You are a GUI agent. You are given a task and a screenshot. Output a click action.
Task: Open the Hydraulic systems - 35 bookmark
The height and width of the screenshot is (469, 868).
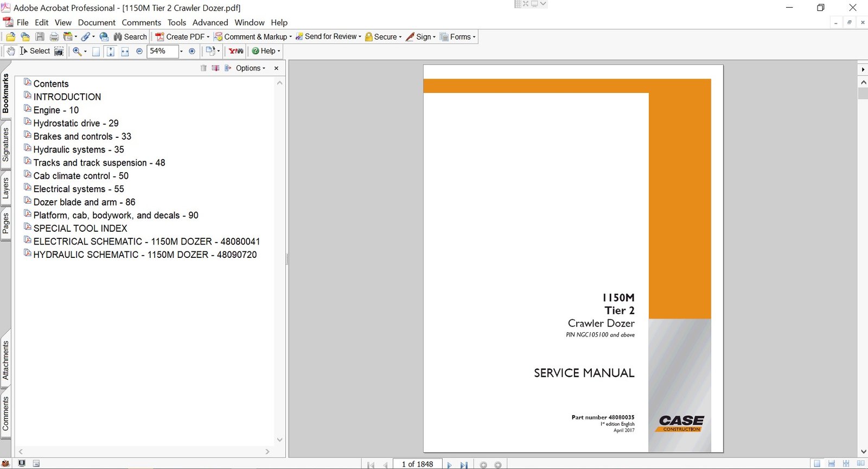79,149
